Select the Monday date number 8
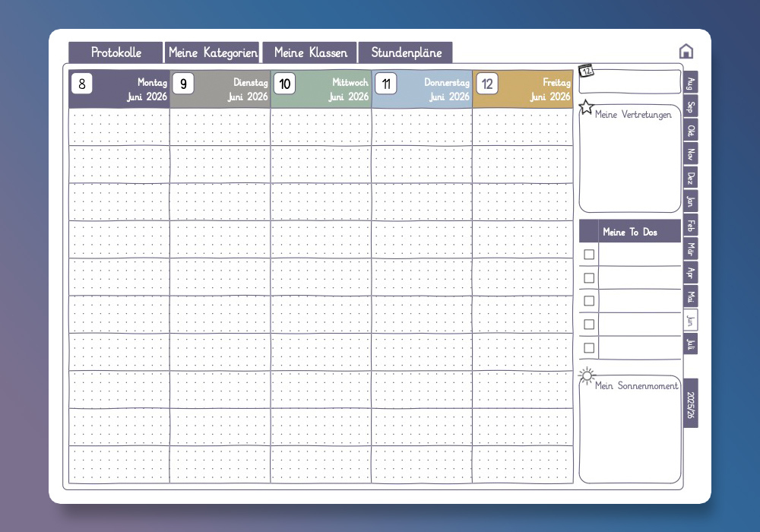The image size is (760, 532). tap(81, 84)
